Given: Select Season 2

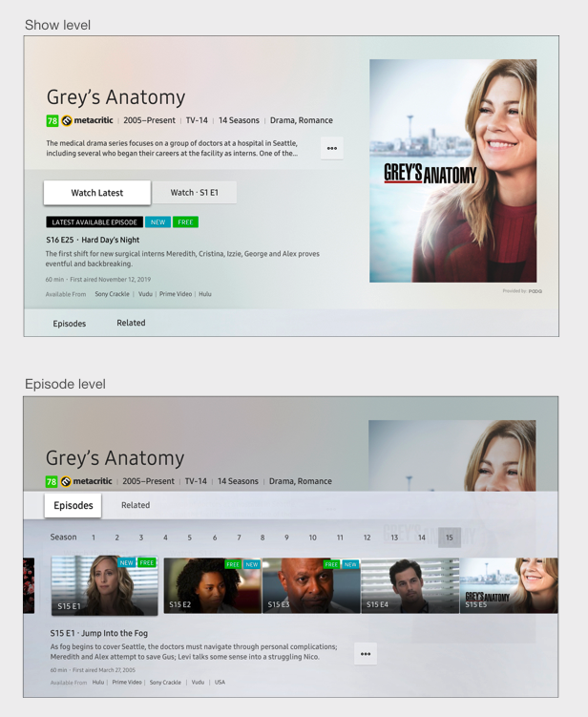Looking at the screenshot, I should coord(117,538).
